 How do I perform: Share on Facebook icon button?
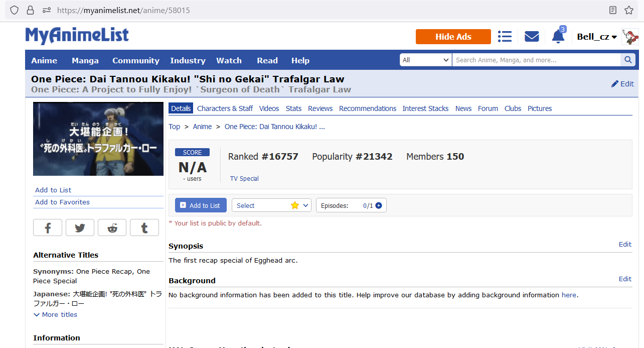(48, 227)
